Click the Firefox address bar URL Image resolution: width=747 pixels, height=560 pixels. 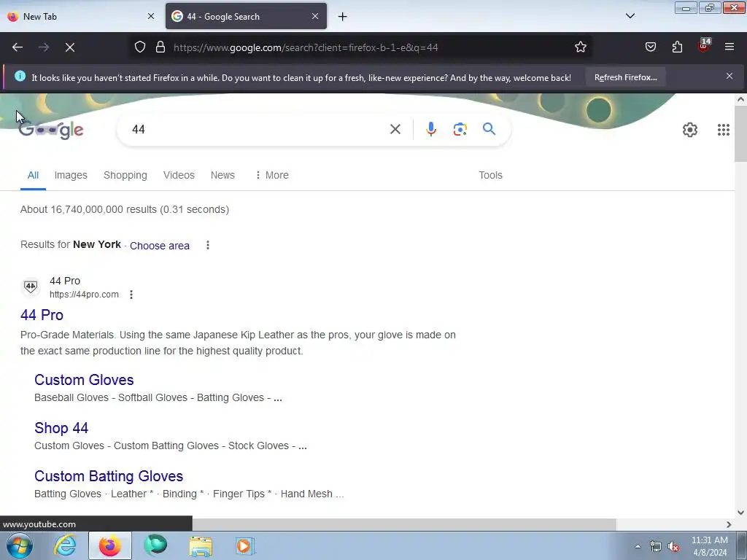coord(306,47)
